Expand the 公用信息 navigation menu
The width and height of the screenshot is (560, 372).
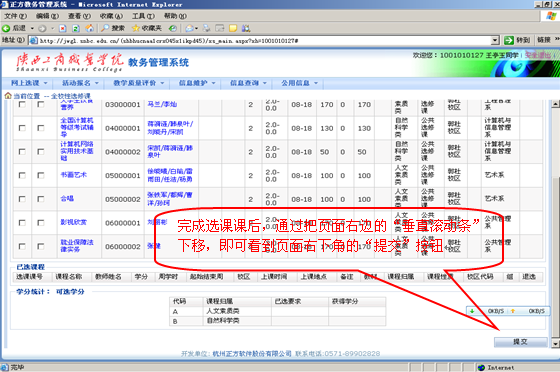299,83
